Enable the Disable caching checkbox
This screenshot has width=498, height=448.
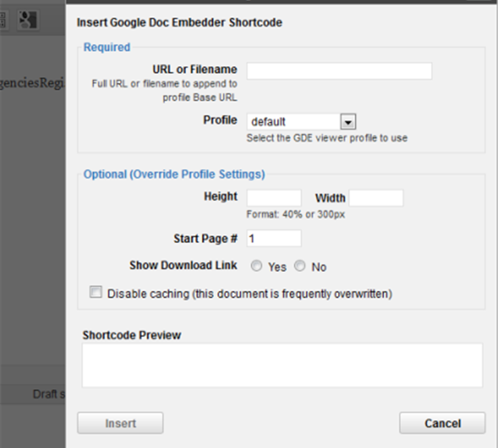tap(95, 293)
